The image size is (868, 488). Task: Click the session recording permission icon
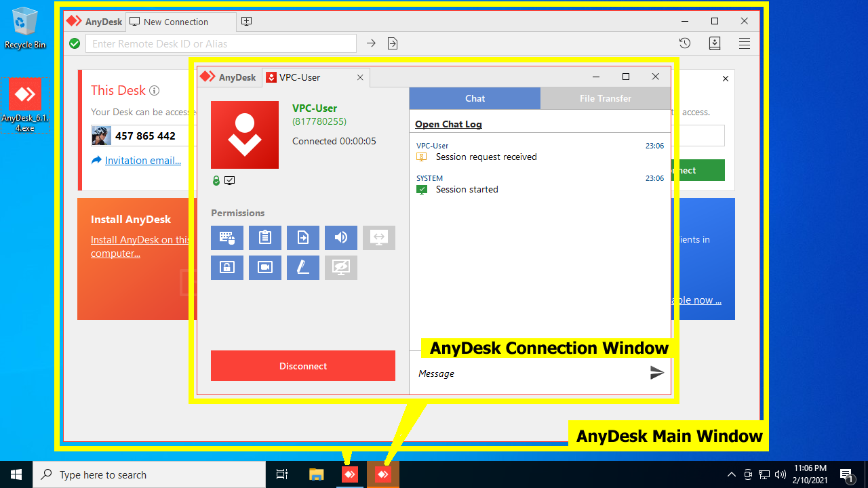(265, 268)
